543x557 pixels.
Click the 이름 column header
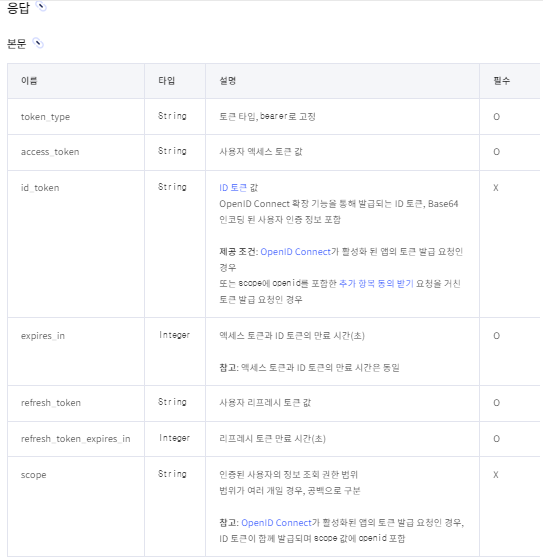29,81
